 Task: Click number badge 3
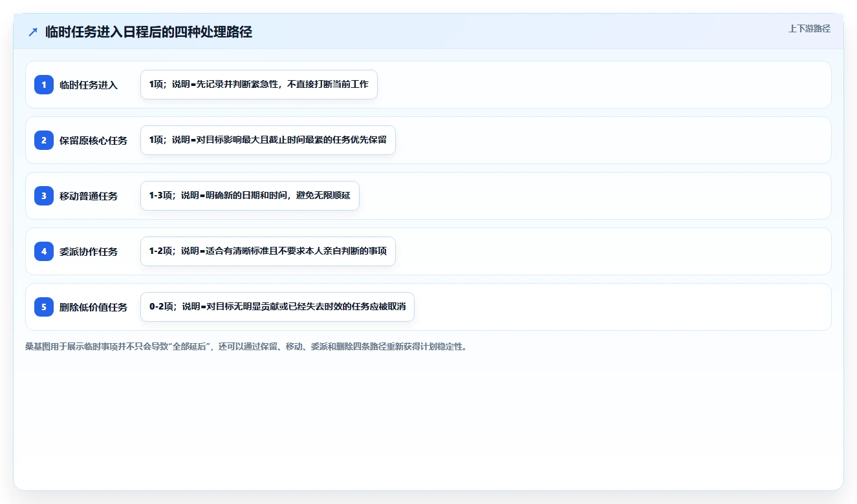[x=44, y=196]
